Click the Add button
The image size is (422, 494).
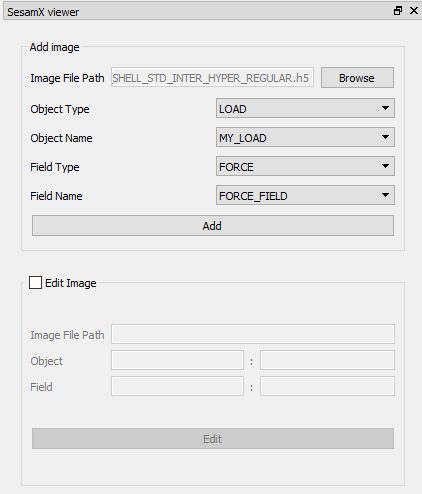pos(213,226)
